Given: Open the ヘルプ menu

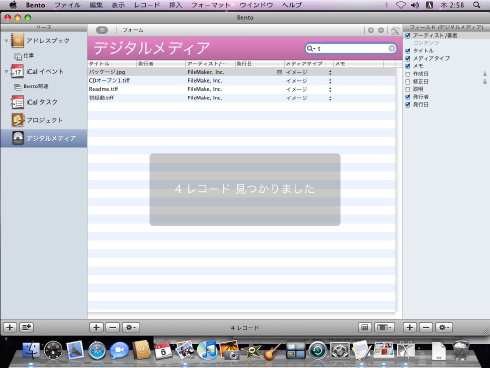Looking at the screenshot, I should (292, 5).
